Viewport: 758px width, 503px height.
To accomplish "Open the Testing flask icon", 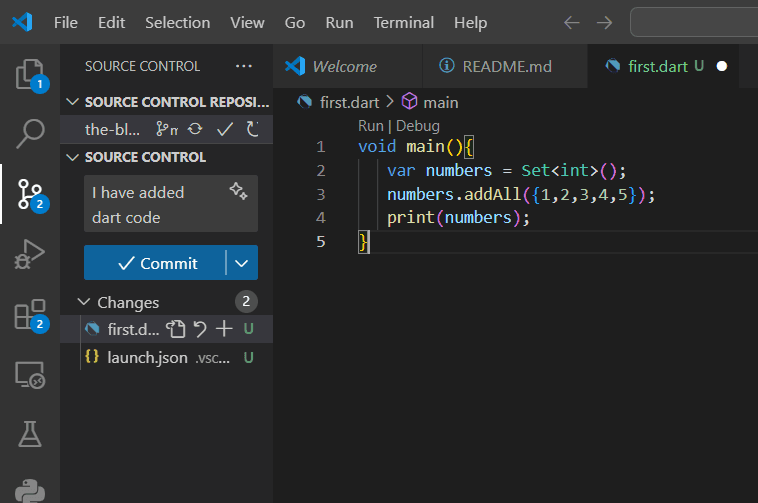I will click(29, 433).
